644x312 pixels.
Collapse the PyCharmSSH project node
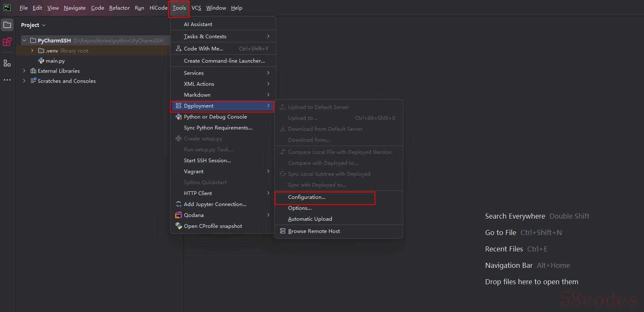pos(24,41)
